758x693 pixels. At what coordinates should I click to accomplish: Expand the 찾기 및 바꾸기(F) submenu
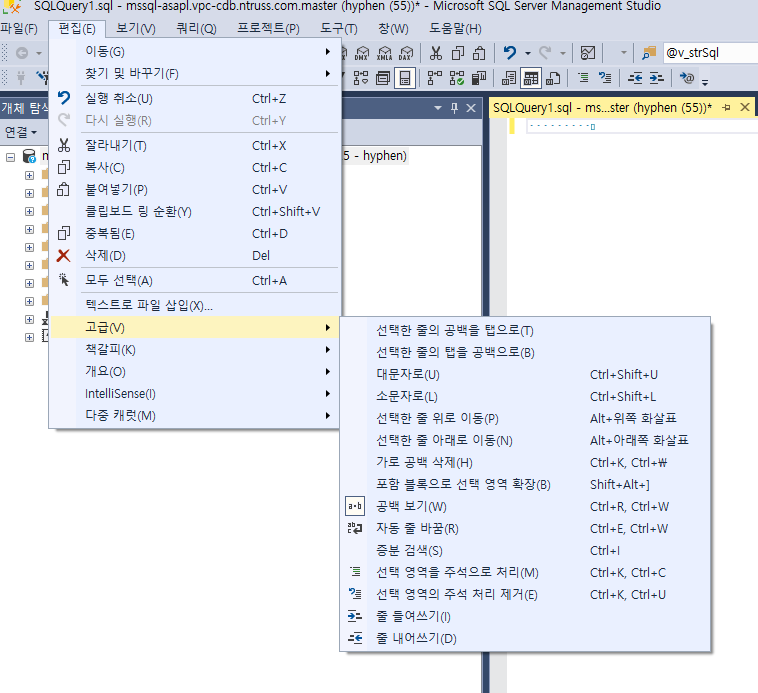(x=195, y=73)
